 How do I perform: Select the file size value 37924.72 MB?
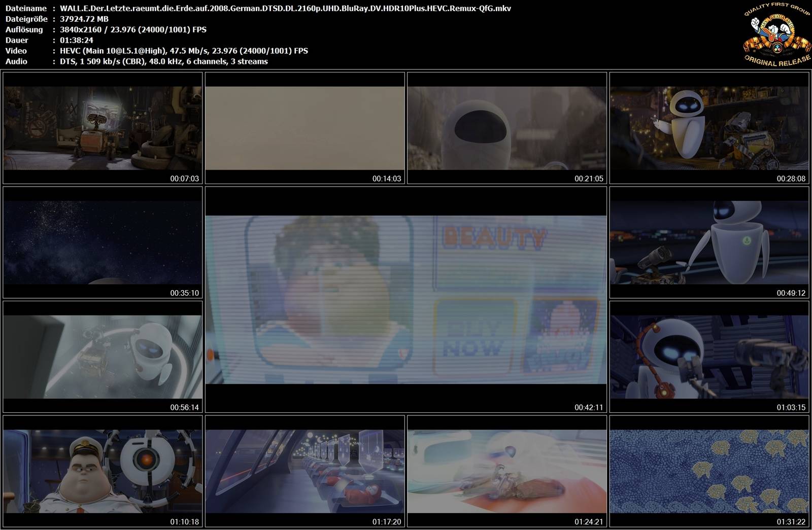pyautogui.click(x=84, y=19)
